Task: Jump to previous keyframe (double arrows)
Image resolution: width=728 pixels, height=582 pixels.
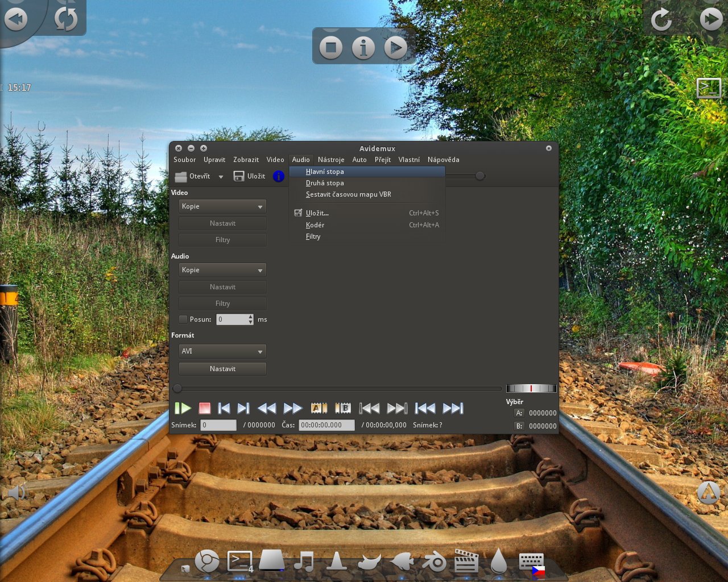Action: (x=267, y=408)
